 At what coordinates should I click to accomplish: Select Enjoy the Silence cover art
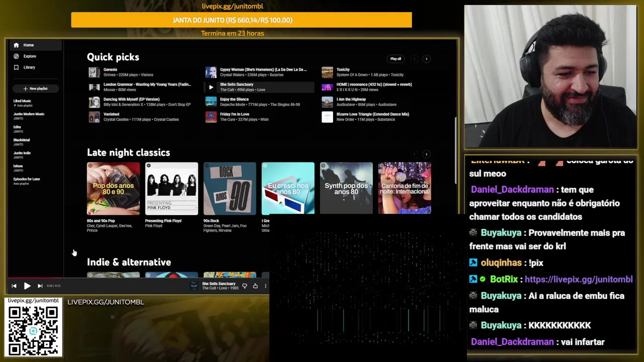coord(211,102)
